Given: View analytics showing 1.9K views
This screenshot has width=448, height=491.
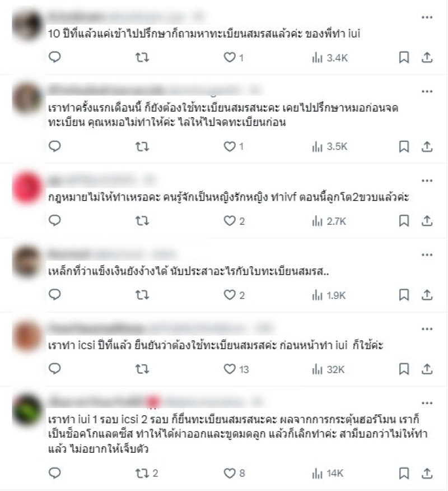Looking at the screenshot, I should 329,295.
